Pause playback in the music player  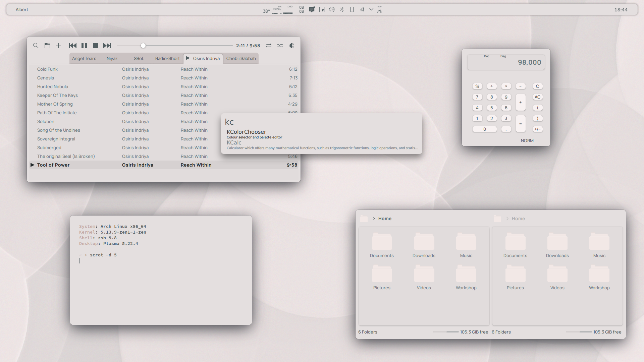[84, 46]
